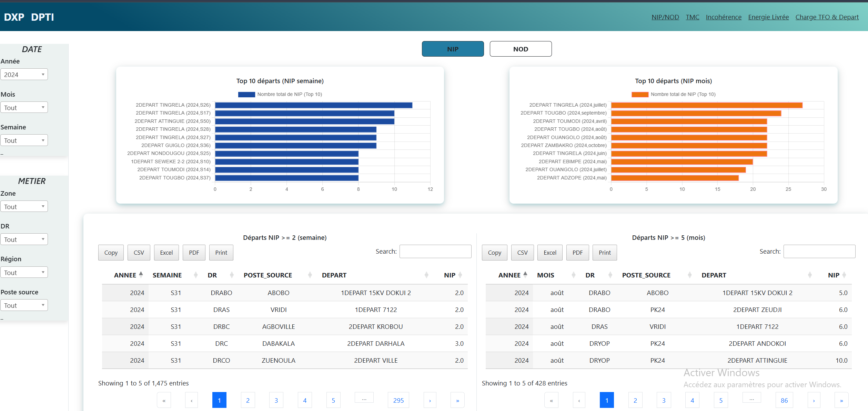
Task: Focus the weekly table Search field
Action: tap(435, 252)
